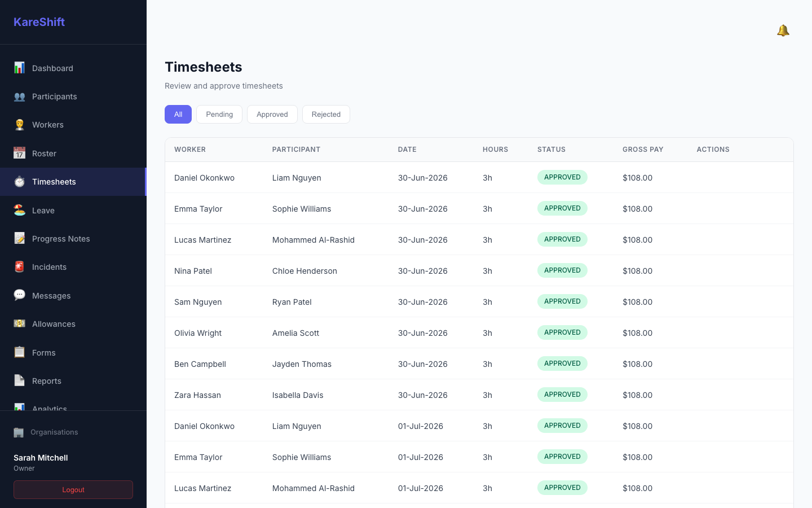Click the Participants people icon

(19, 97)
